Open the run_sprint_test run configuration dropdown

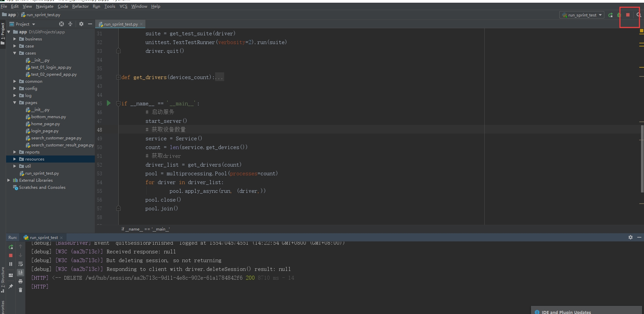(582, 15)
